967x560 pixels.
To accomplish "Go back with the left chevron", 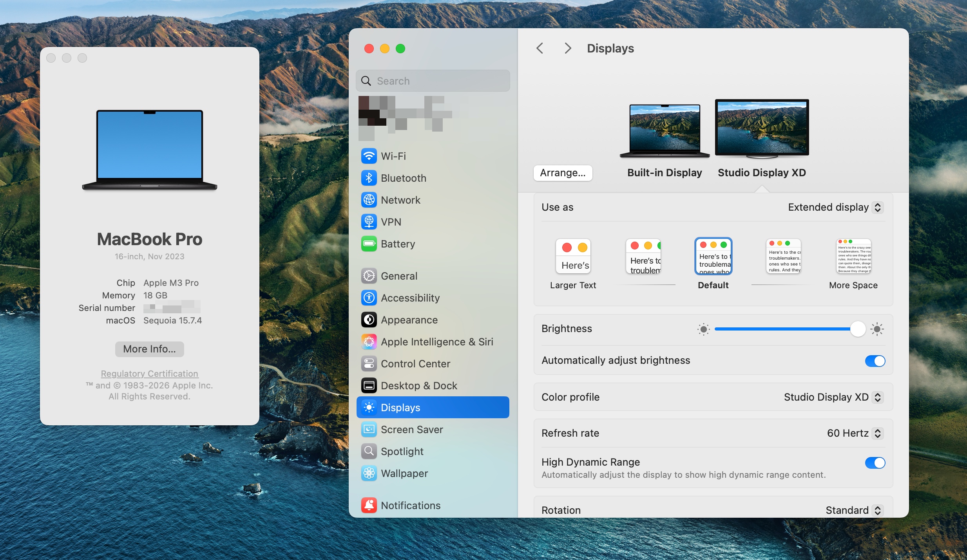I will click(540, 49).
